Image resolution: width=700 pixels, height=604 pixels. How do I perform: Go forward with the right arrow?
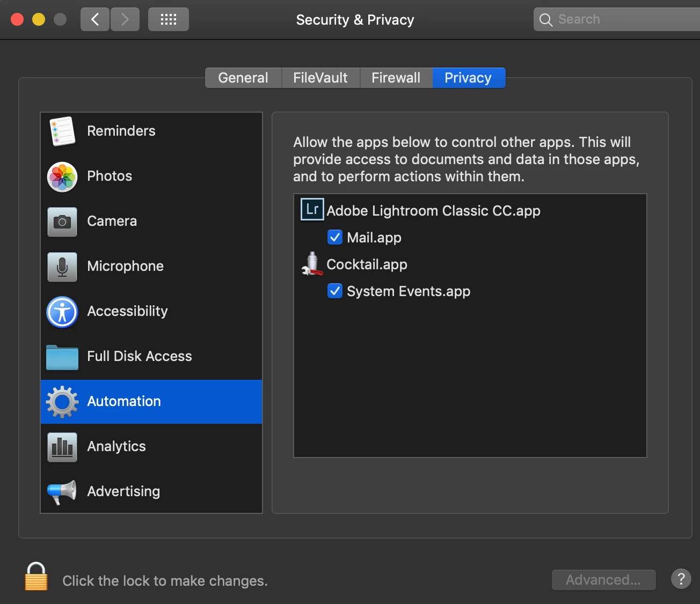125,19
